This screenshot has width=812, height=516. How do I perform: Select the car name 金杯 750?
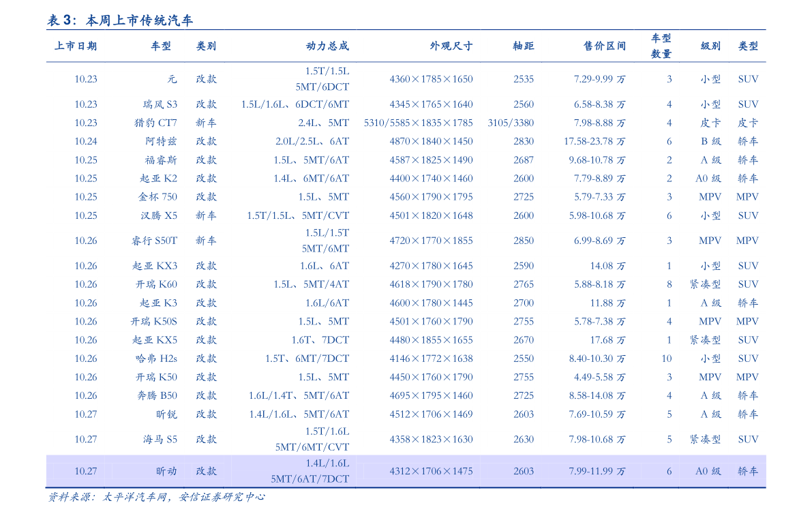tap(157, 197)
